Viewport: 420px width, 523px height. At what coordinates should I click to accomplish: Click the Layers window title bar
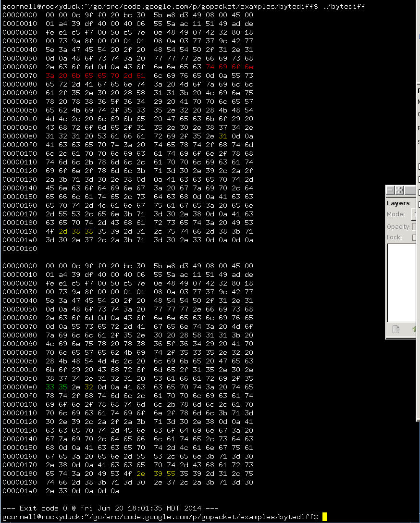pyautogui.click(x=411, y=190)
